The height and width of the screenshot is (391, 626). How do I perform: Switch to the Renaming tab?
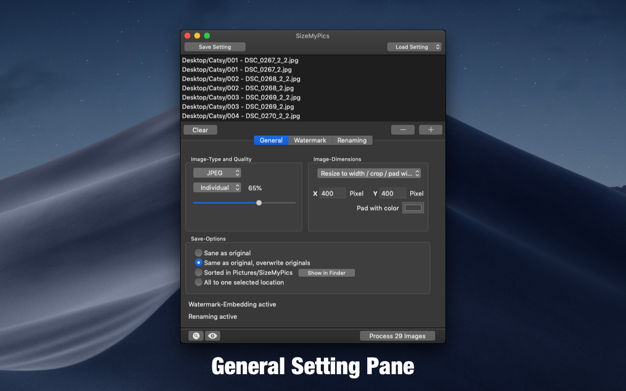[352, 140]
